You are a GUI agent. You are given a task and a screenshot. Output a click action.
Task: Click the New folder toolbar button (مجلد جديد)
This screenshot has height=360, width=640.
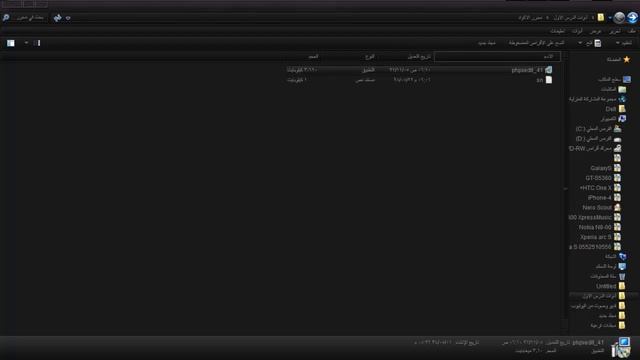click(x=487, y=43)
